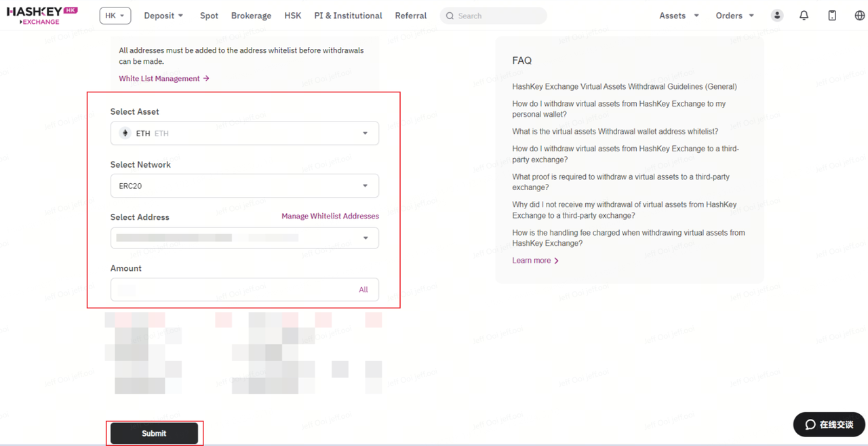
Task: Open the notifications bell
Action: [x=804, y=16]
